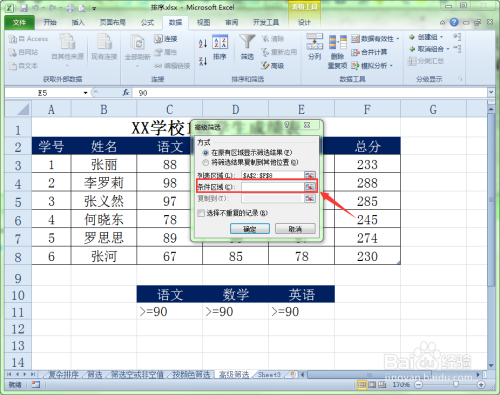The height and width of the screenshot is (395, 500).
Task: Switch to the 设计 table tools tab
Action: point(304,22)
